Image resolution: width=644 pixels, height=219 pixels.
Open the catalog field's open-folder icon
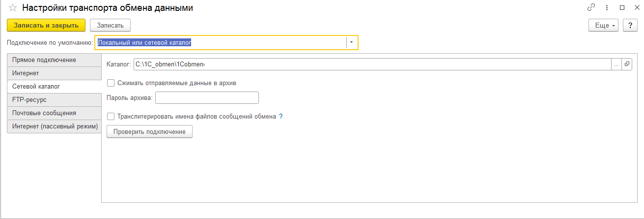[x=627, y=64]
